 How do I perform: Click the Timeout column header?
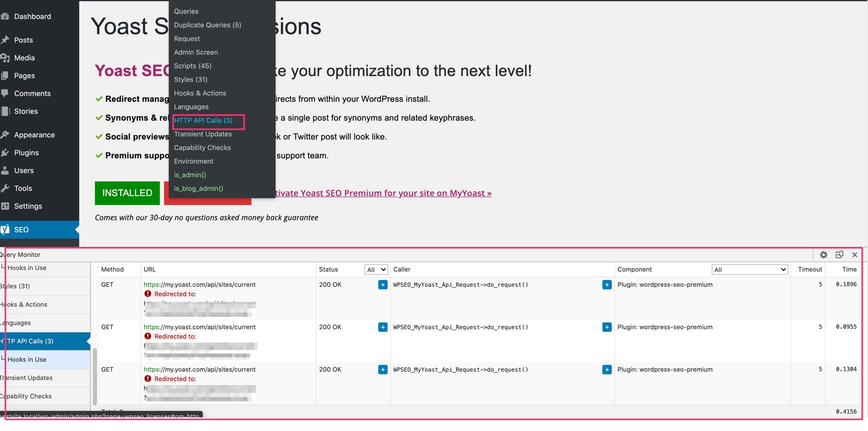tap(810, 270)
